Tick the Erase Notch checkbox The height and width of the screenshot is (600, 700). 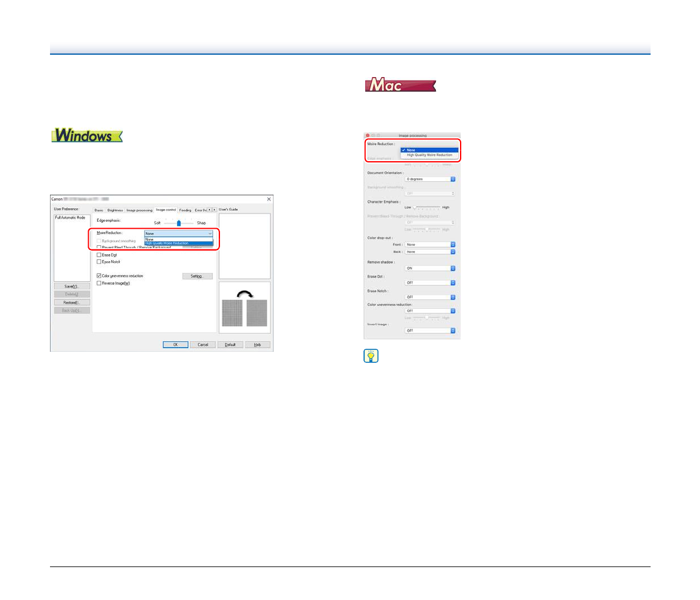[x=99, y=262]
